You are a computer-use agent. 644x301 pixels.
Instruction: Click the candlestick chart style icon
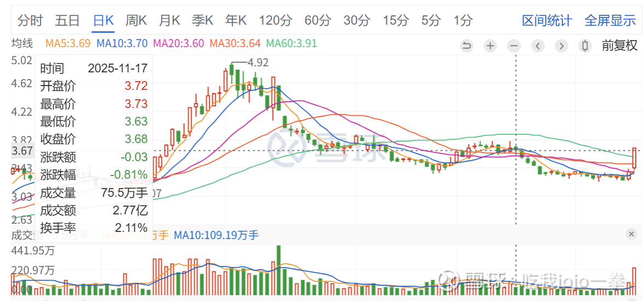585,46
